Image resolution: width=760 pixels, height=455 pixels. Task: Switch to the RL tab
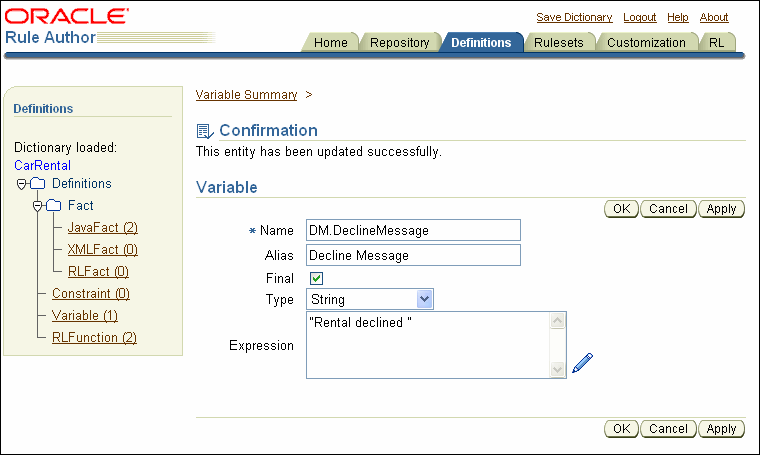click(x=716, y=43)
